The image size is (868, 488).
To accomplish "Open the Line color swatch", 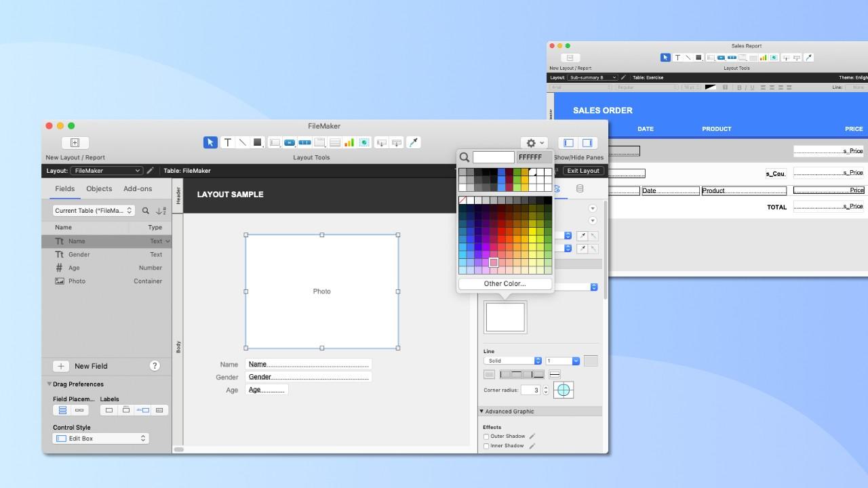I will [591, 361].
